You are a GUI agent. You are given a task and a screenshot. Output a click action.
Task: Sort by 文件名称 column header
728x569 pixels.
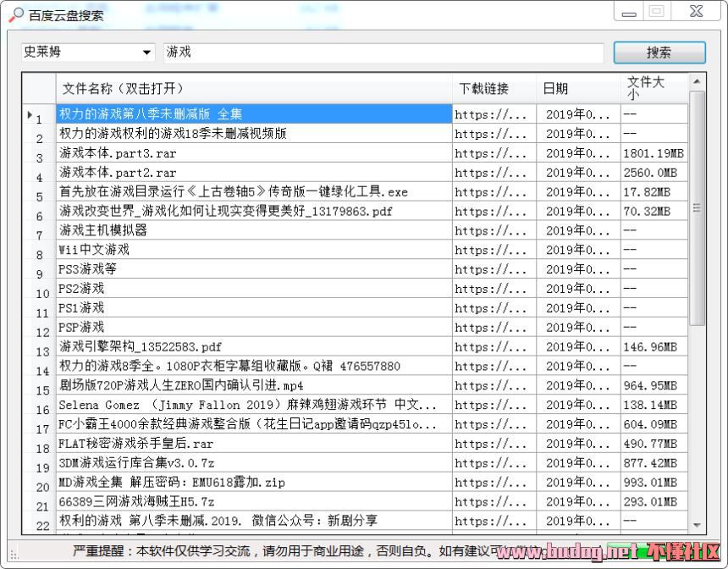254,88
